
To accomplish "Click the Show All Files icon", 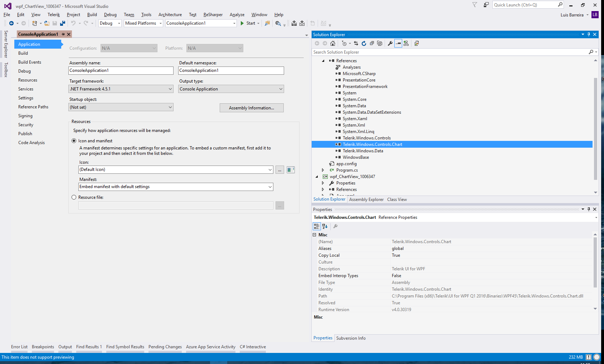I will pyautogui.click(x=380, y=43).
